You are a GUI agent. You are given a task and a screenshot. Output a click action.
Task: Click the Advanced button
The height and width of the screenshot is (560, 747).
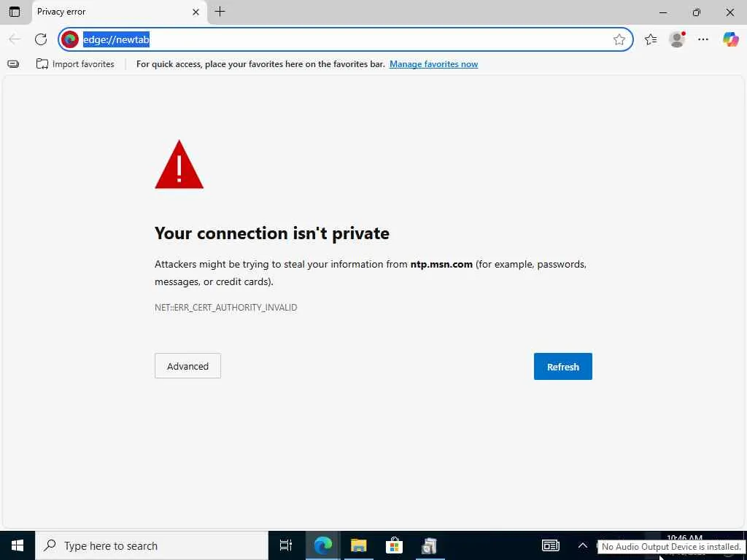187,366
